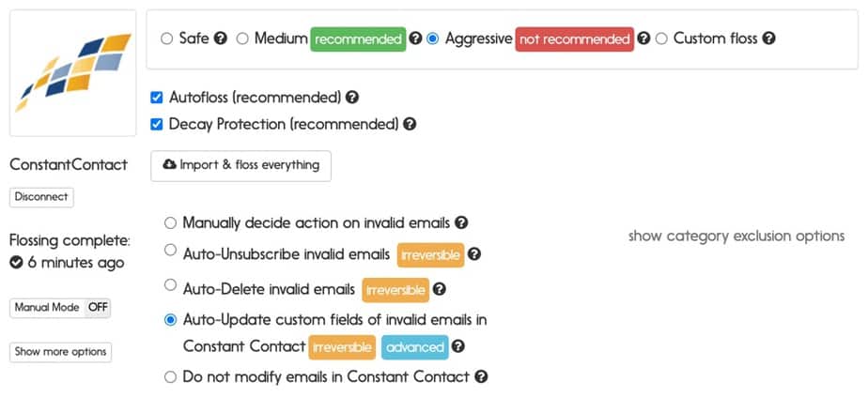Click Import & floss everything button
Screen dimensions: 868x397
click(240, 165)
